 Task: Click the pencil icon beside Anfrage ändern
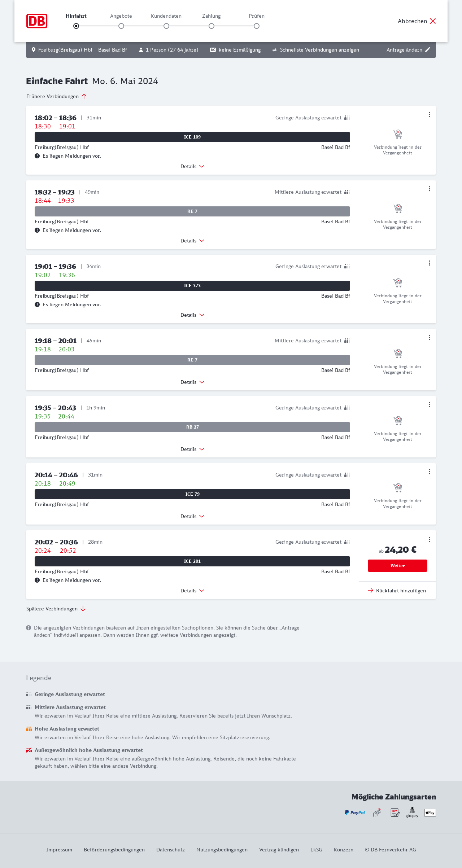pos(428,50)
